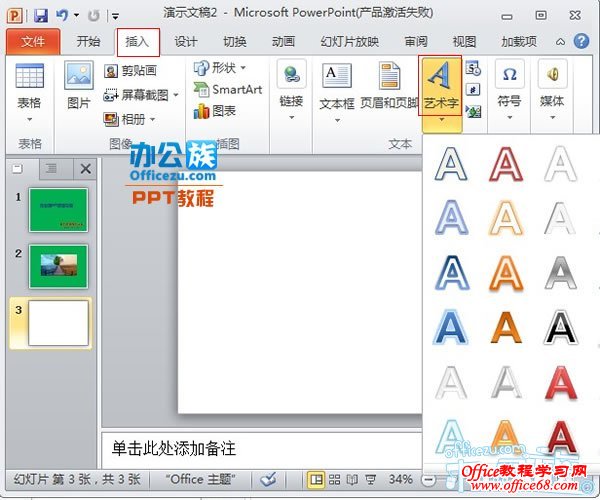Select slide 1 thumbnail
The width and height of the screenshot is (600, 500).
point(58,210)
